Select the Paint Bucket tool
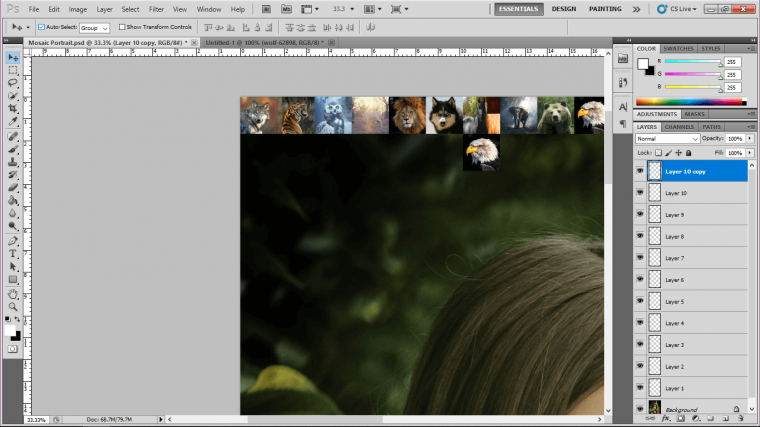760x427 pixels. coord(13,200)
